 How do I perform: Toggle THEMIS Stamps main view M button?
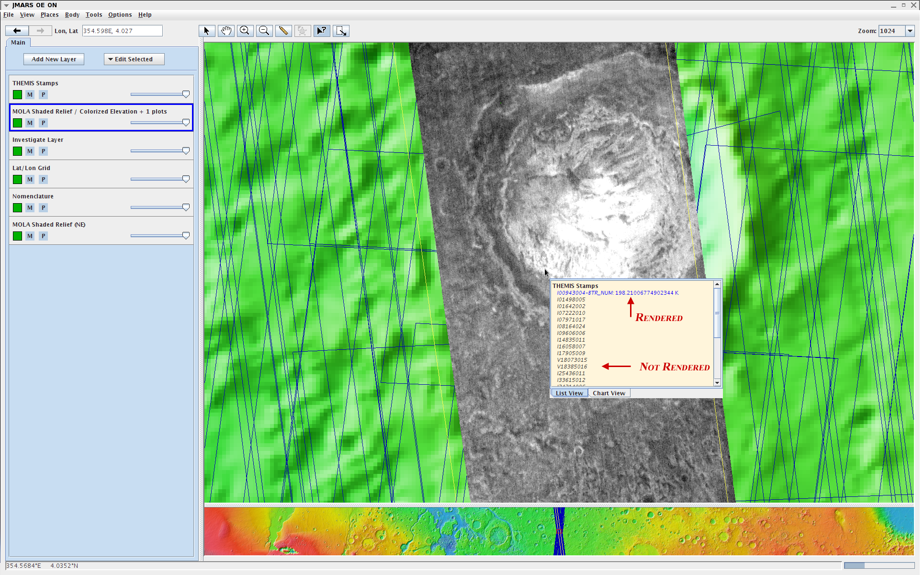pyautogui.click(x=30, y=95)
